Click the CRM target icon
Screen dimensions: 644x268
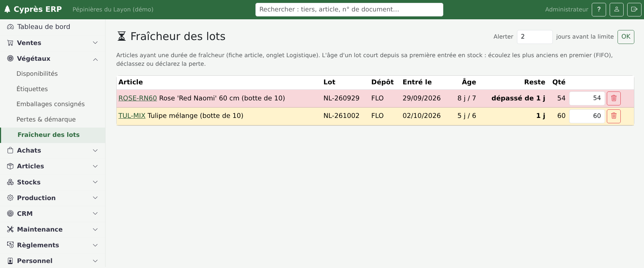pyautogui.click(x=10, y=214)
